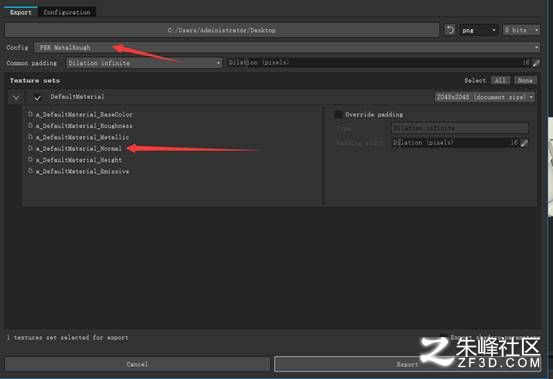Open the png file format dropdown
Screen dimensions: 553x379
[479, 30]
